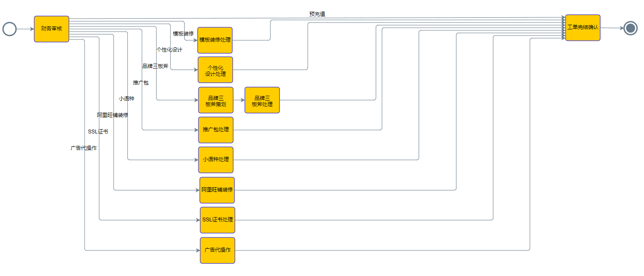Select the 小语种 edge label
Viewport: 644px width, 276px height.
(x=127, y=99)
